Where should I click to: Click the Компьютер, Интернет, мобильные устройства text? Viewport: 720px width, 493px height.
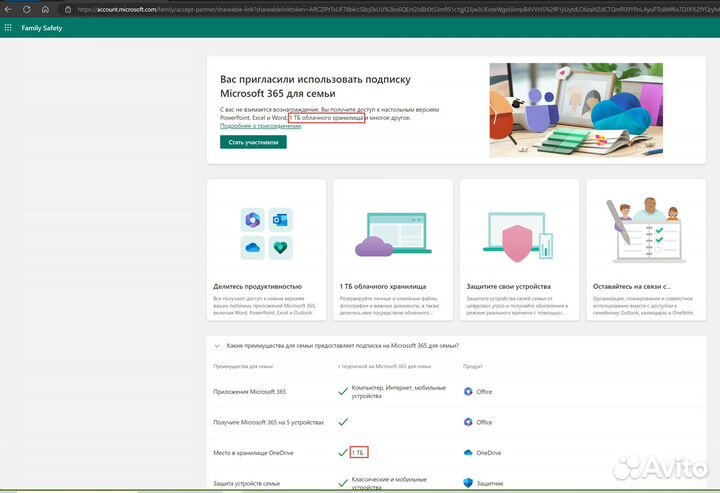click(399, 392)
